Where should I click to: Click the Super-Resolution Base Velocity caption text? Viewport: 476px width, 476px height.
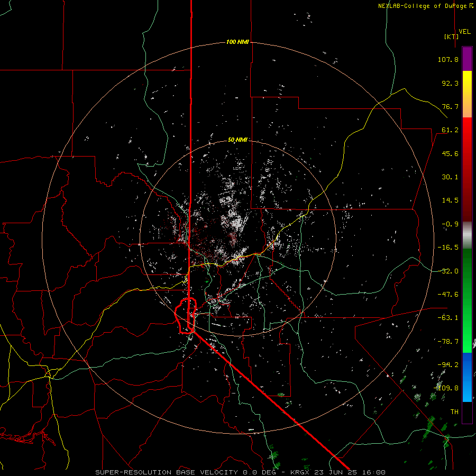point(241,472)
